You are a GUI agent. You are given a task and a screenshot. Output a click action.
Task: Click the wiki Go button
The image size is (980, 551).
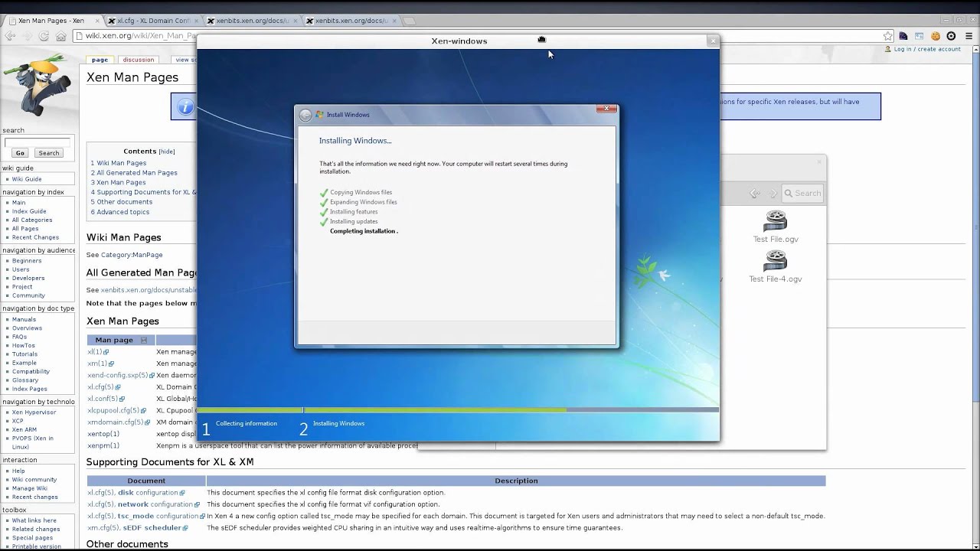pyautogui.click(x=20, y=153)
